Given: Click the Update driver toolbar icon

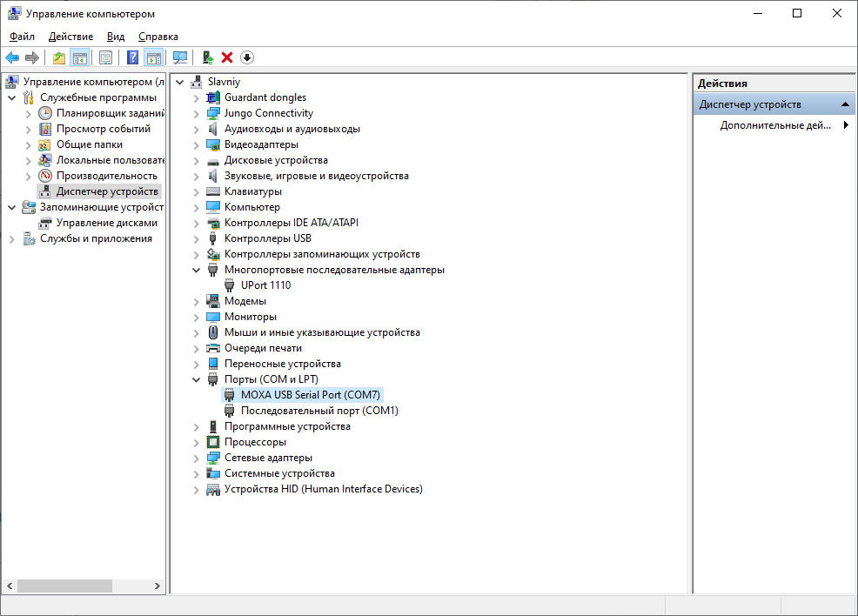Looking at the screenshot, I should tap(207, 57).
